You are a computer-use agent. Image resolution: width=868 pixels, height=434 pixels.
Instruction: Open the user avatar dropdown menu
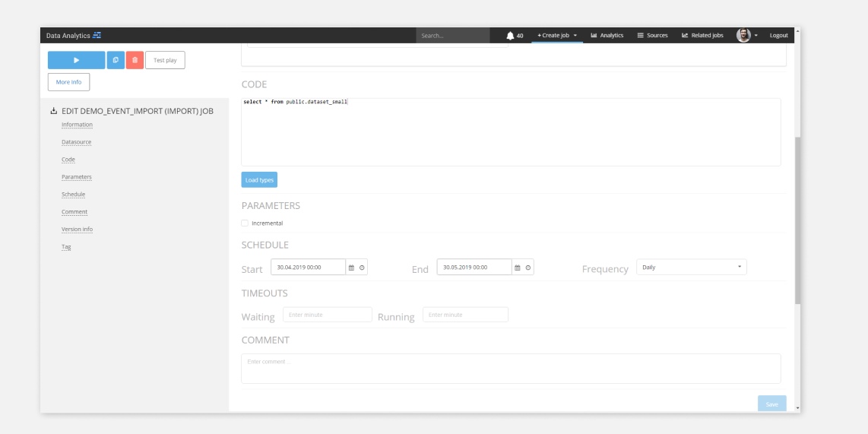[x=746, y=35]
